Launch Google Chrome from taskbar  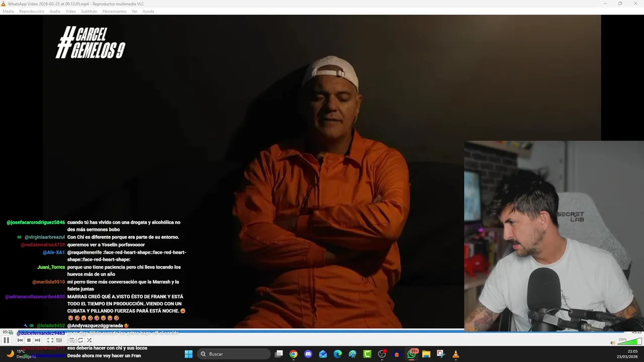(x=293, y=354)
